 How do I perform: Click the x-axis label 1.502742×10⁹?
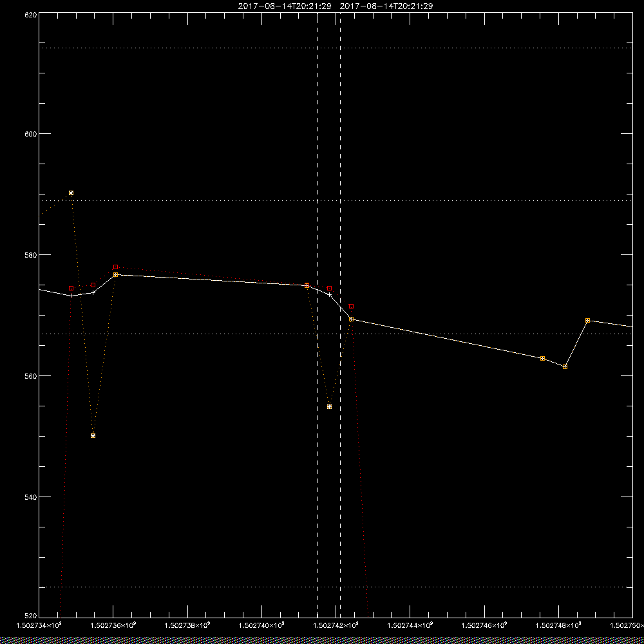pyautogui.click(x=336, y=625)
